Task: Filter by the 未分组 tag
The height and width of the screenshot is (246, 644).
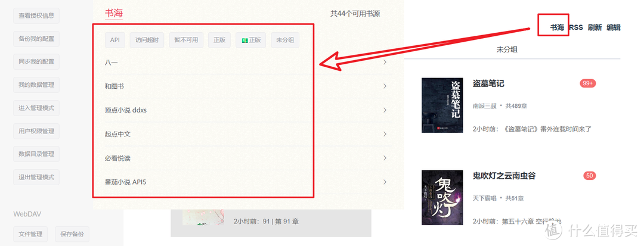Action: pyautogui.click(x=285, y=40)
